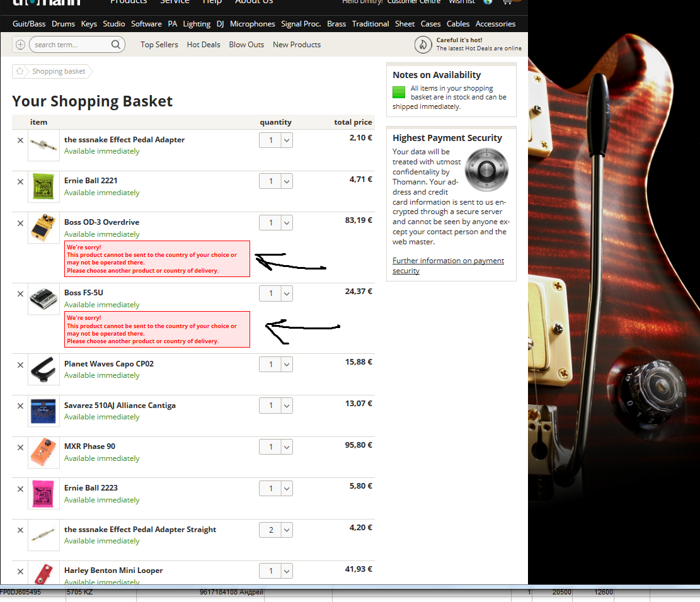Viewport: 700px width, 602px height.
Task: Open the Keys category menu
Action: [x=89, y=24]
